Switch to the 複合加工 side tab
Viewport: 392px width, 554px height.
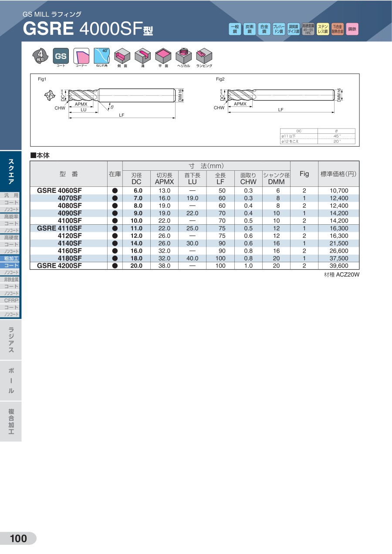[x=10, y=422]
